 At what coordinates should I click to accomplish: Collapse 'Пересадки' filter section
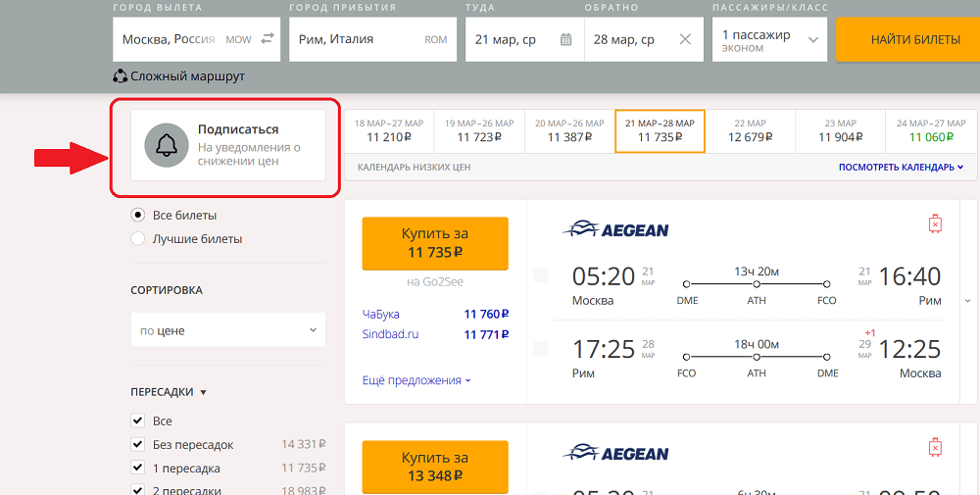pyautogui.click(x=169, y=392)
